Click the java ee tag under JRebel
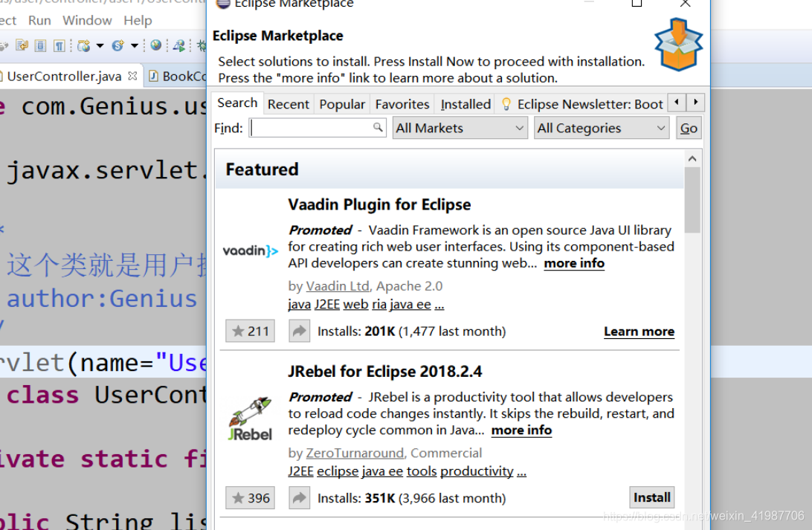This screenshot has width=812, height=530. pos(382,471)
